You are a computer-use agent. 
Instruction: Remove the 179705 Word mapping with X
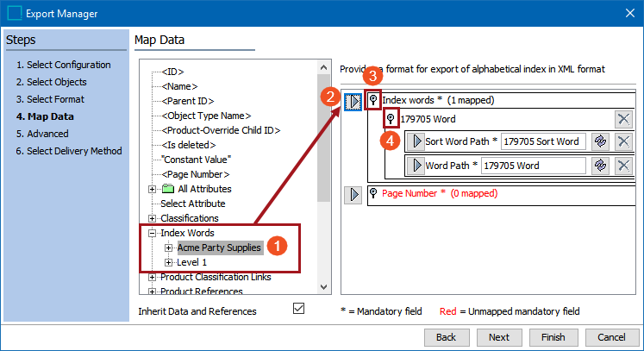pos(623,120)
